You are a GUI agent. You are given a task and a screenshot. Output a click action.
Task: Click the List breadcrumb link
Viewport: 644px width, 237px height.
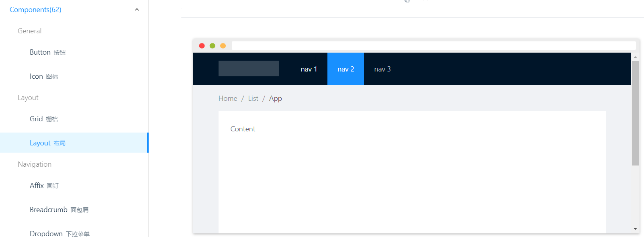coord(253,98)
